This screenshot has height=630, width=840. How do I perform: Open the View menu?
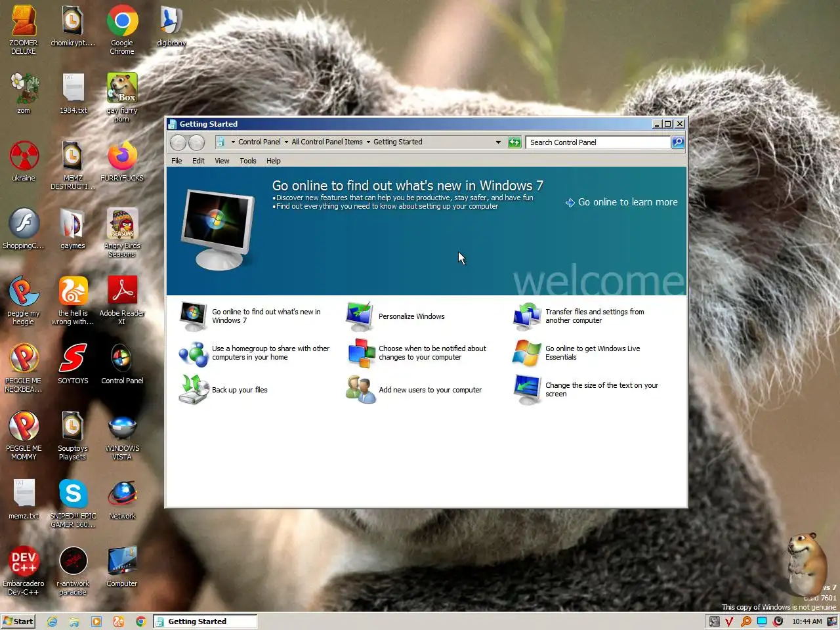pyautogui.click(x=222, y=161)
